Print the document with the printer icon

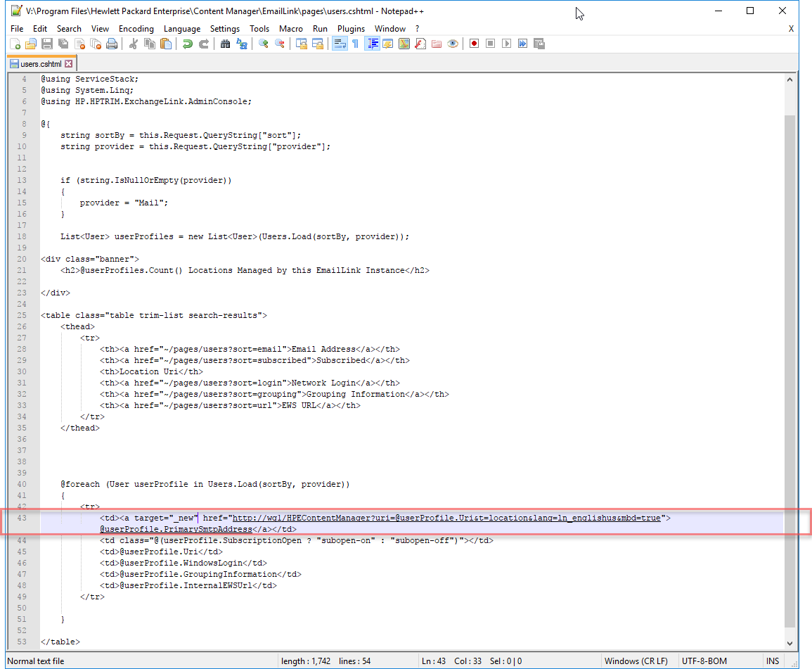(112, 44)
